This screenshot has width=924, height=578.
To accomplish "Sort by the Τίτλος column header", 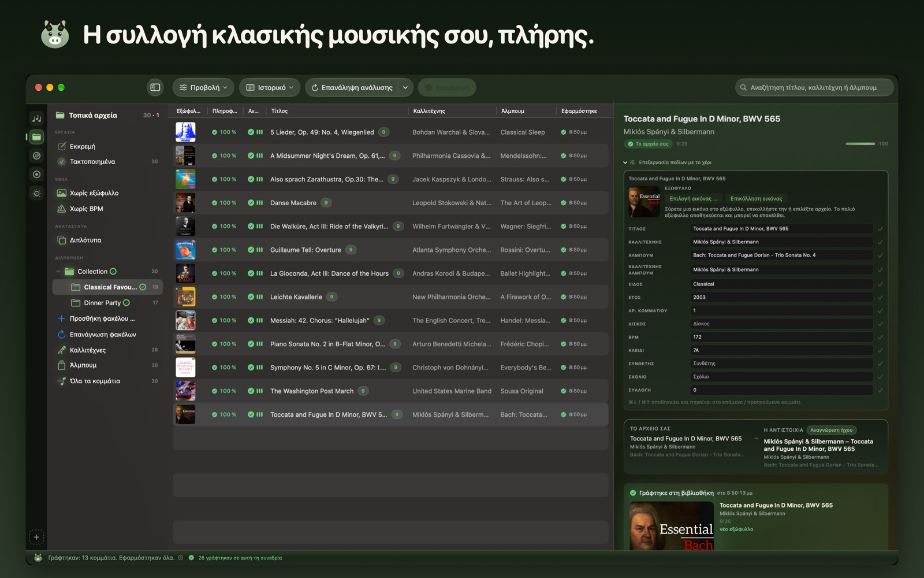I will pos(337,111).
